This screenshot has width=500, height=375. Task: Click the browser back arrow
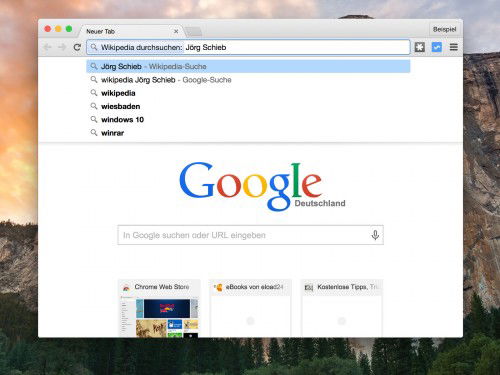click(47, 47)
